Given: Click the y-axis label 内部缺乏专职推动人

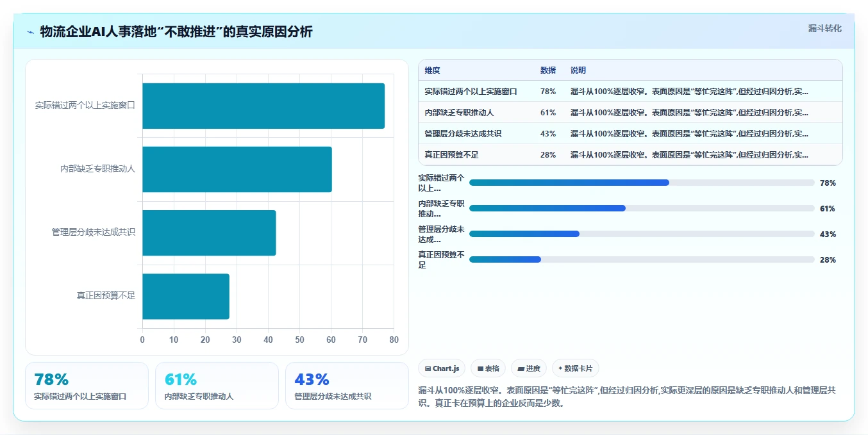Looking at the screenshot, I should [x=98, y=169].
